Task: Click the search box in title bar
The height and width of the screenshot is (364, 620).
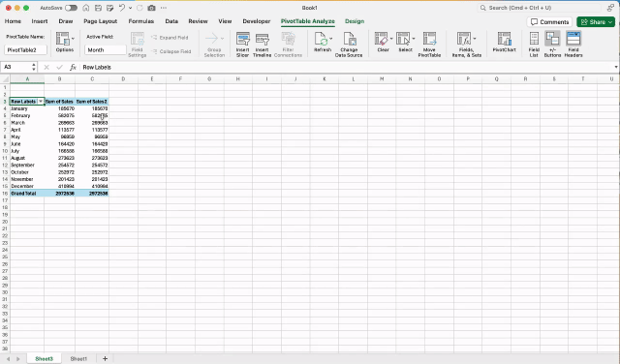Action: coord(540,8)
